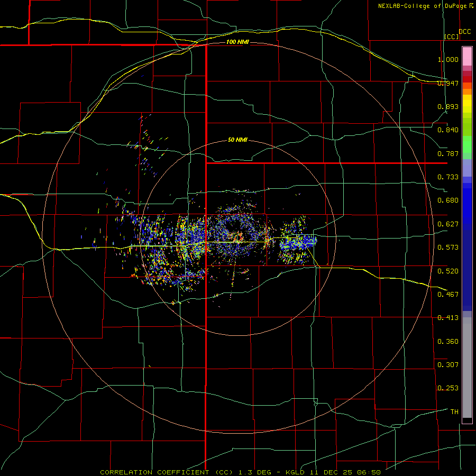Select the 0.787 color scale value
Image resolution: width=476 pixels, height=476 pixels.
click(448, 153)
